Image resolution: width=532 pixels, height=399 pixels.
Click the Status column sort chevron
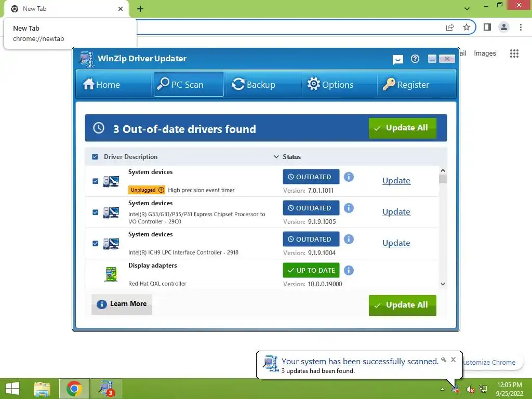(x=276, y=157)
